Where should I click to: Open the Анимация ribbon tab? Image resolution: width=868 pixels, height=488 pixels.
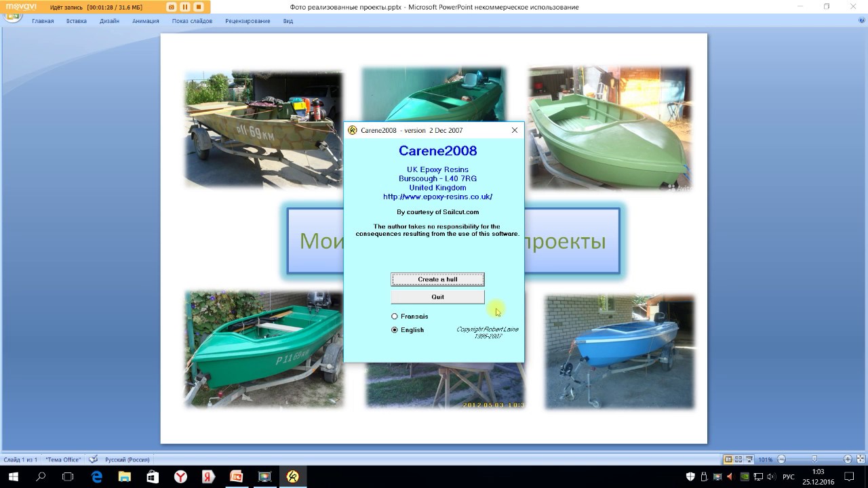pos(146,21)
